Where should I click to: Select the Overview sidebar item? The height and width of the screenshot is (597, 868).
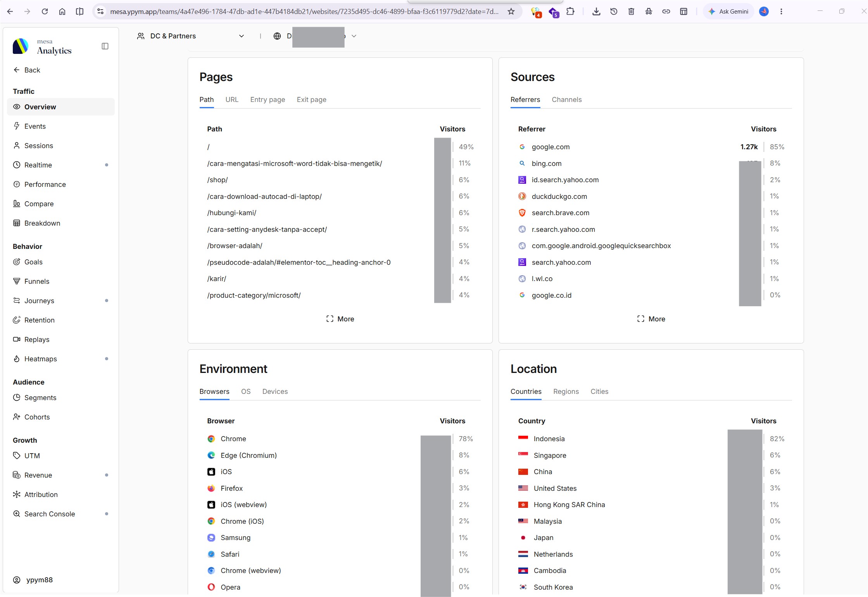coord(61,107)
